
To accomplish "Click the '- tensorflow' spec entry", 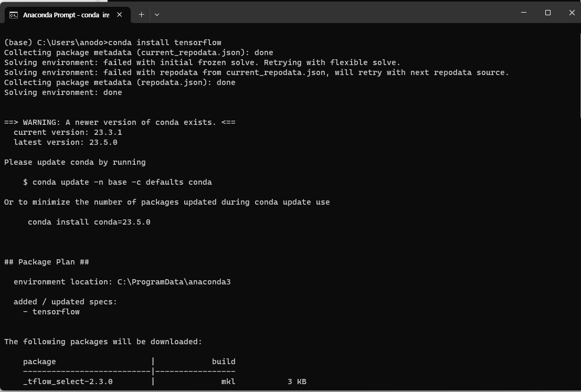I will pyautogui.click(x=51, y=312).
